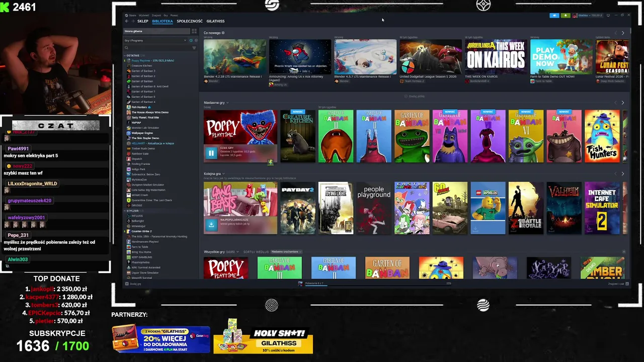Select Phasmophobia in the game list
Image resolution: width=644 pixels, height=362 pixels.
(x=140, y=262)
